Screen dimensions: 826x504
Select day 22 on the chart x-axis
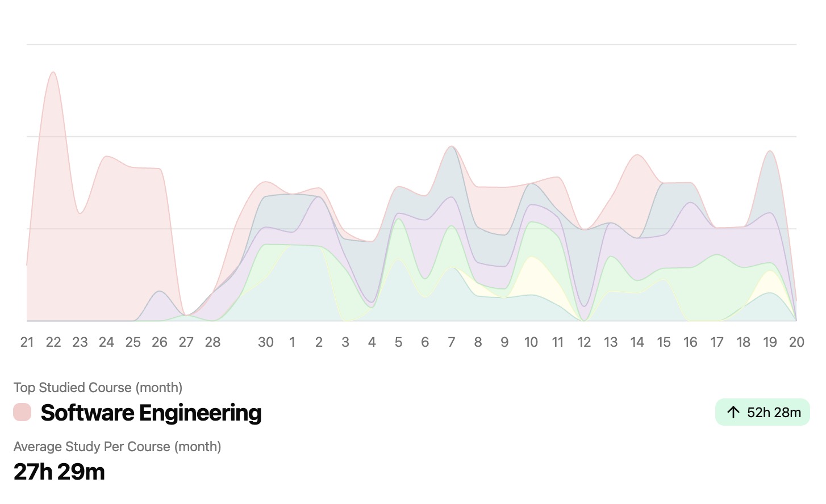53,342
